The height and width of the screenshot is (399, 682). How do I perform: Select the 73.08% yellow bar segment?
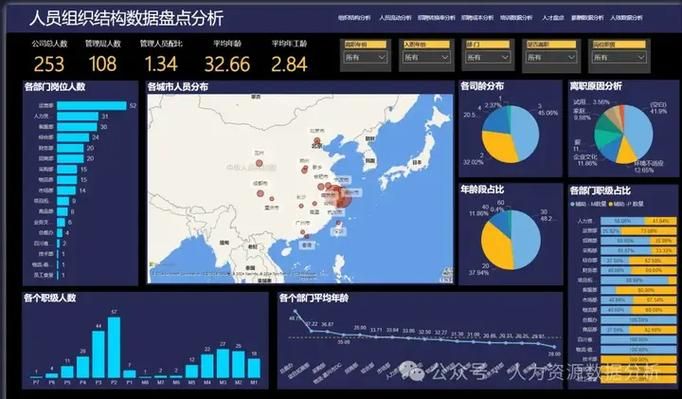649,231
